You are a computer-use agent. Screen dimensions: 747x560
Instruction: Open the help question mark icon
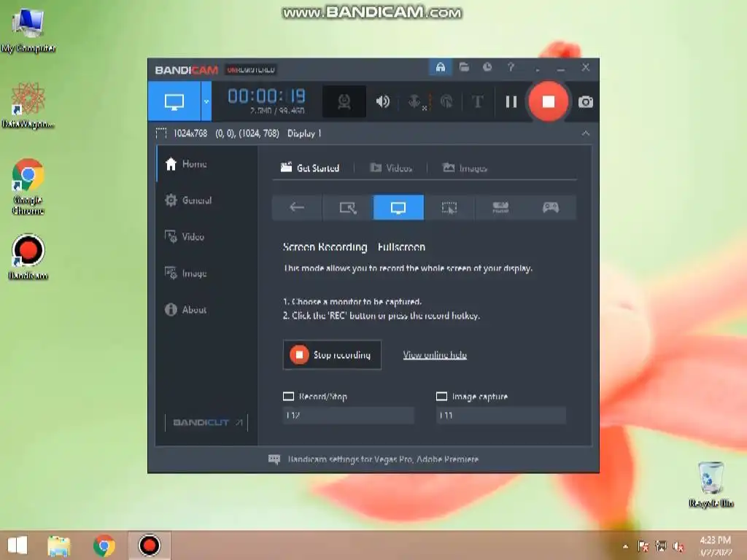point(511,67)
